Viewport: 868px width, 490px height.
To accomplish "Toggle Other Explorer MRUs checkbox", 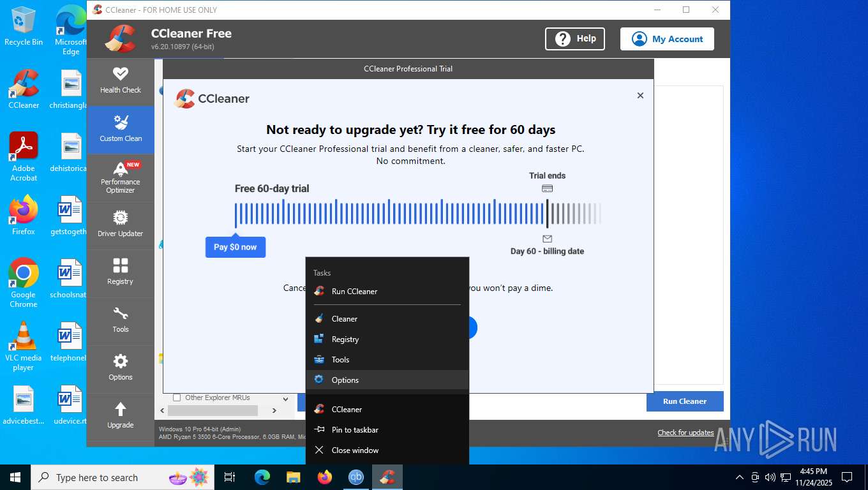I will pos(177,397).
